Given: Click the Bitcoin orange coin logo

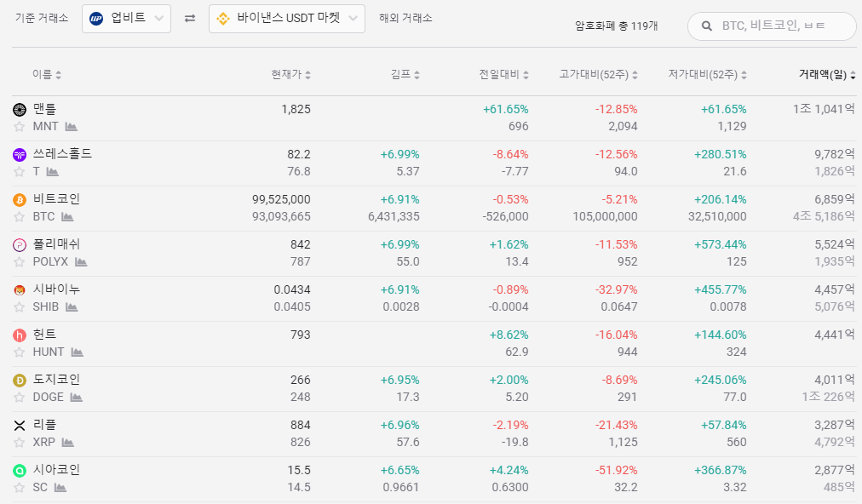Looking at the screenshot, I should (20, 199).
